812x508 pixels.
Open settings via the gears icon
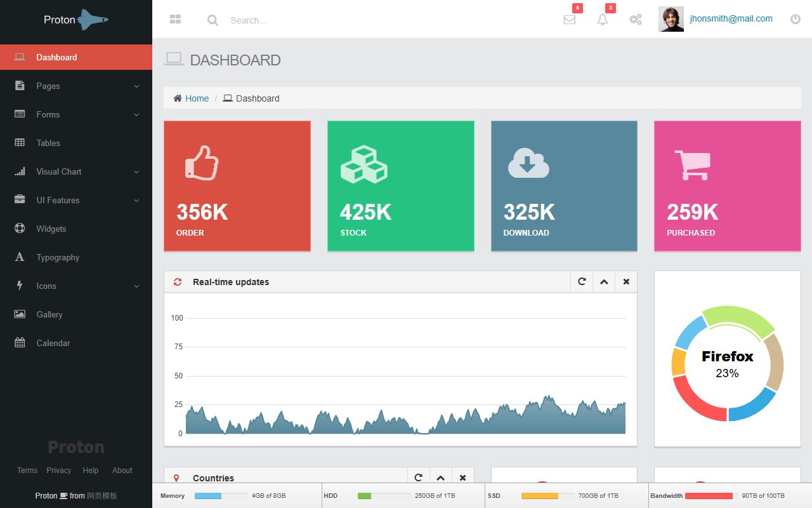(x=636, y=20)
